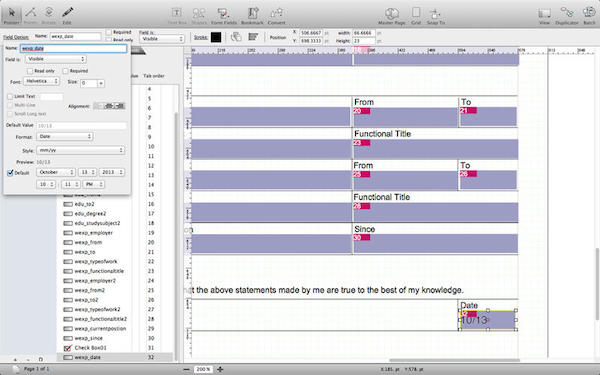Select wexp_functionaltitle2 row in list
This screenshot has height=375, width=600.
[115, 319]
